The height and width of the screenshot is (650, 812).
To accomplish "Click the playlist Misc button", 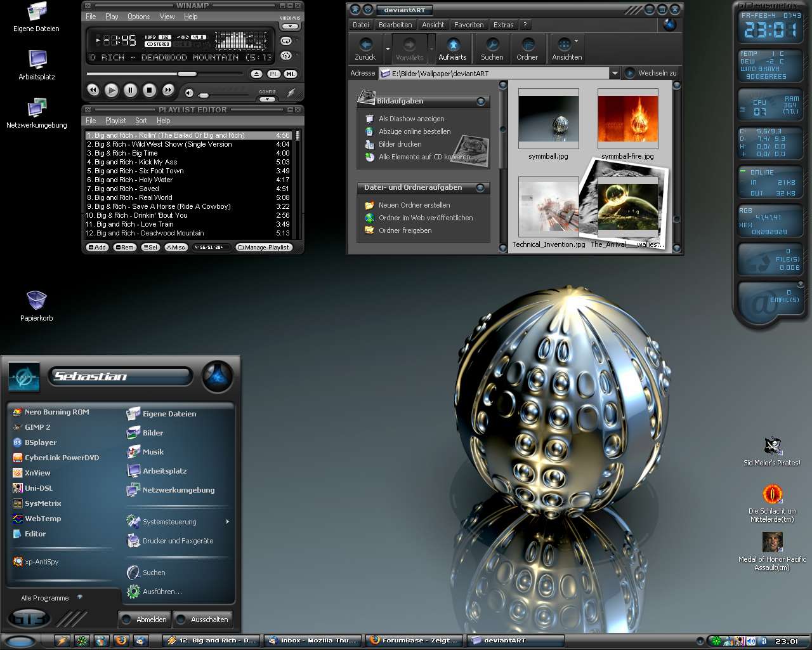I will point(176,248).
